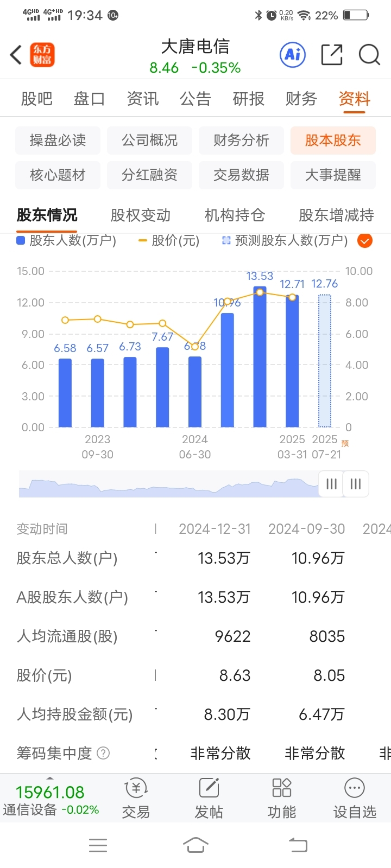Image resolution: width=391 pixels, height=868 pixels.
Task: Switch to the 股权变动 sub-tab
Action: coord(141,215)
